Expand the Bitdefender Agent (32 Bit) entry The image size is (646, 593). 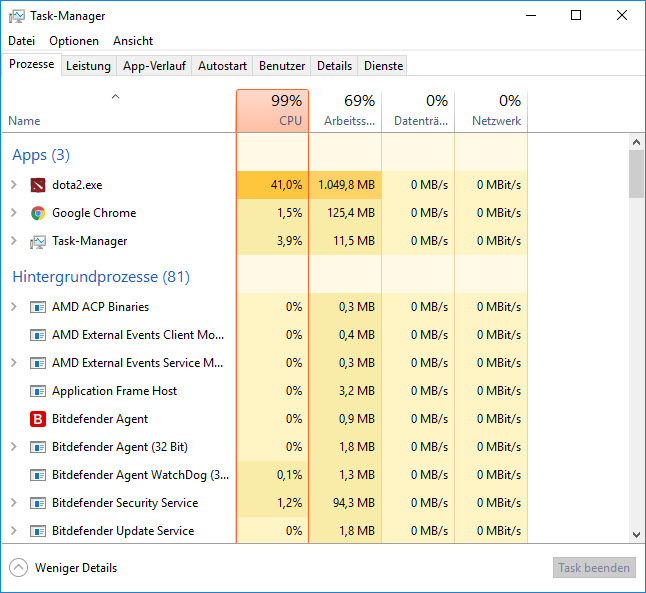coord(14,447)
